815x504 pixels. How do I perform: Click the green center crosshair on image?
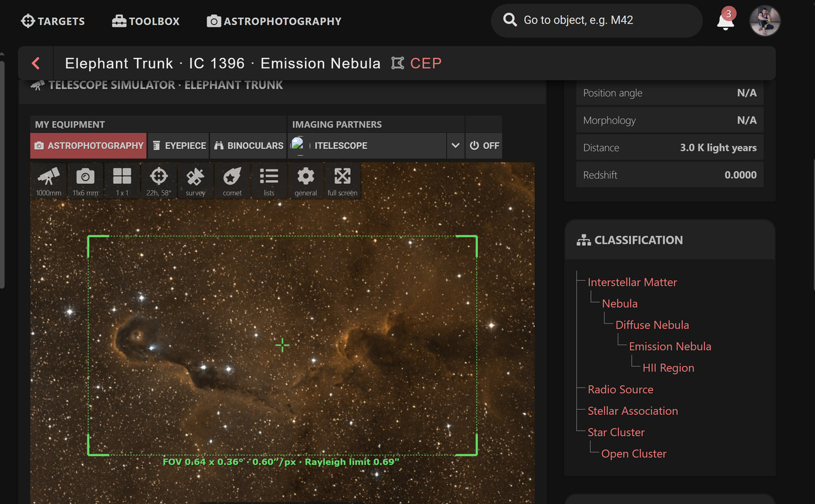282,346
